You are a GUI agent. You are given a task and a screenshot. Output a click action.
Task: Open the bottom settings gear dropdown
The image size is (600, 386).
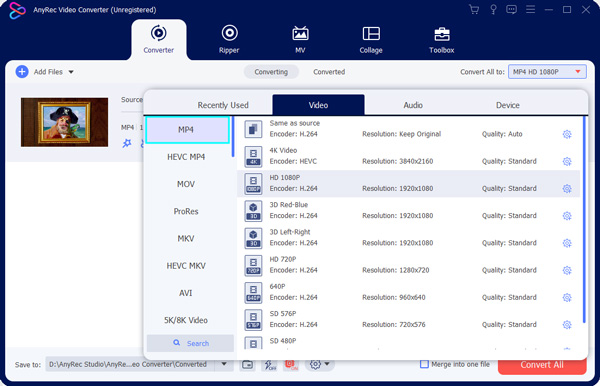coord(320,364)
